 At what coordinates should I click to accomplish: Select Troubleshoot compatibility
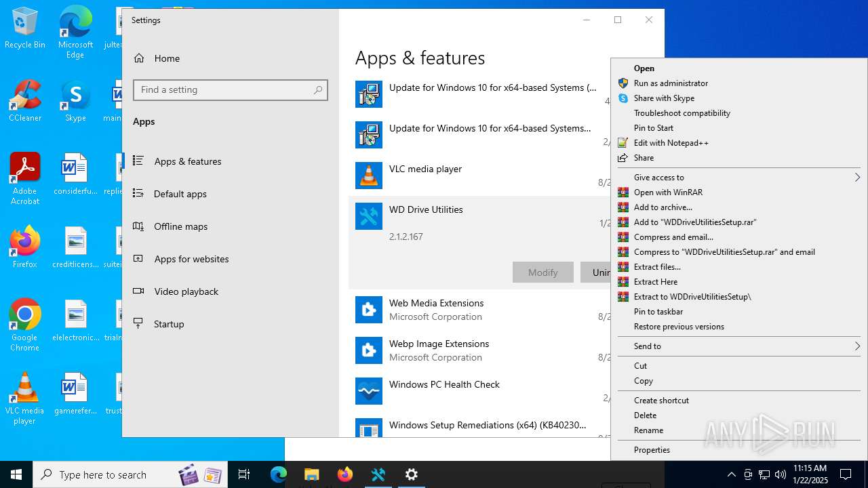739,113
